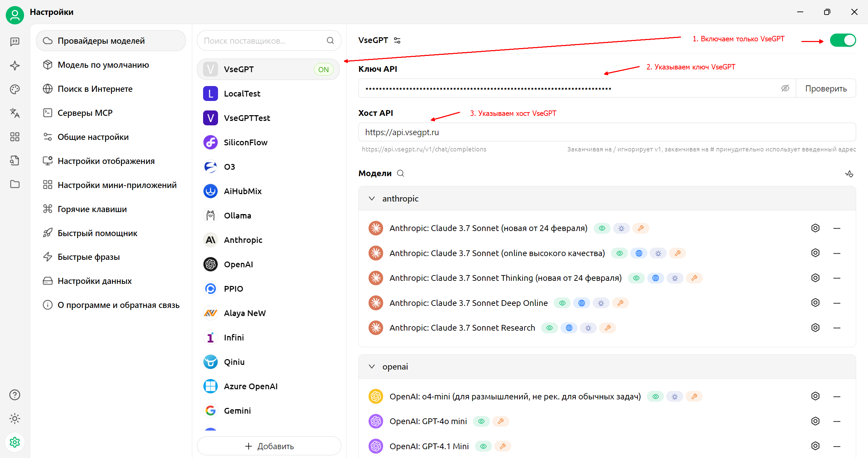
Task: Open Серверы MCP settings
Action: point(111,113)
